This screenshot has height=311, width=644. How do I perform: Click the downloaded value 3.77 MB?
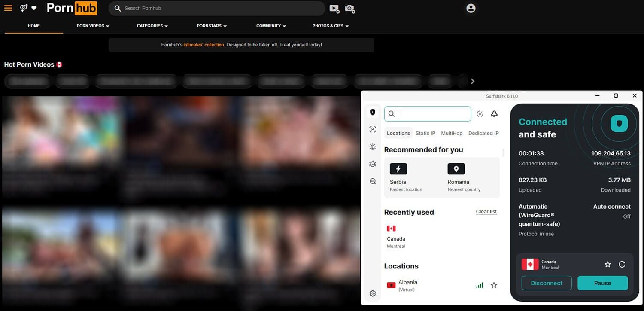620,180
